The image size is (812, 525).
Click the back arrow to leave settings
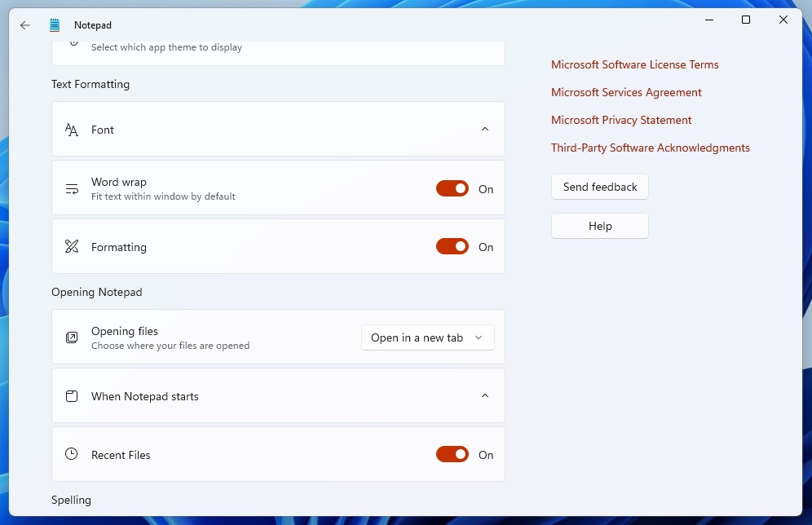pos(24,24)
